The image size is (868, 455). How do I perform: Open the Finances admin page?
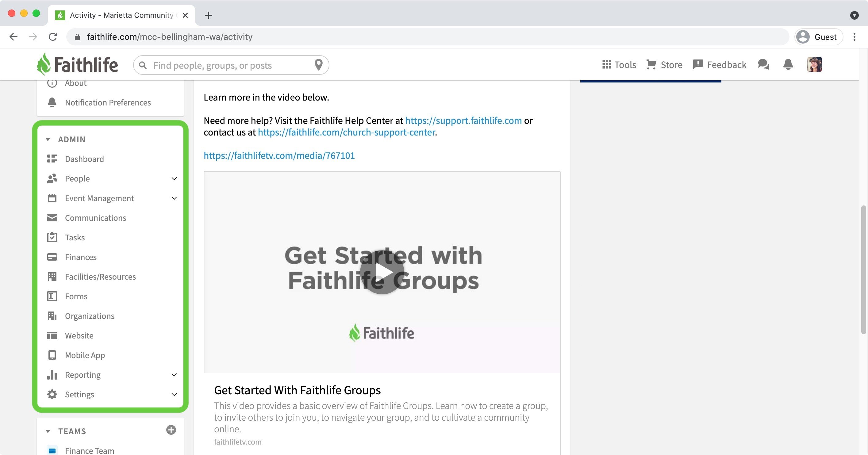click(x=81, y=257)
